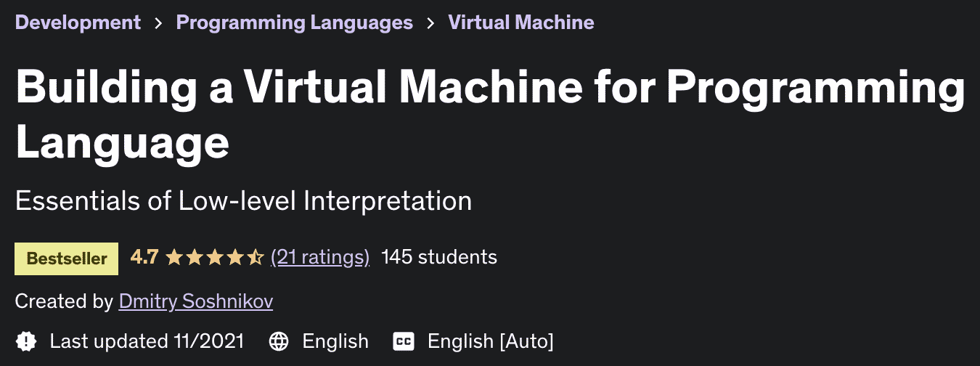Click the Bestseller badge
Image resolution: width=980 pixels, height=366 pixels.
point(66,259)
